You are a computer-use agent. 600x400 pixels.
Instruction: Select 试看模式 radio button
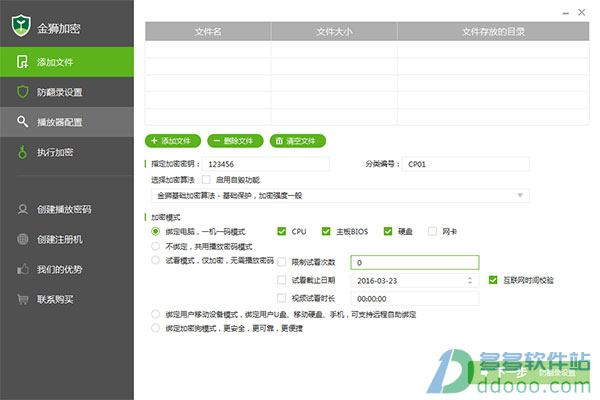[x=155, y=260]
